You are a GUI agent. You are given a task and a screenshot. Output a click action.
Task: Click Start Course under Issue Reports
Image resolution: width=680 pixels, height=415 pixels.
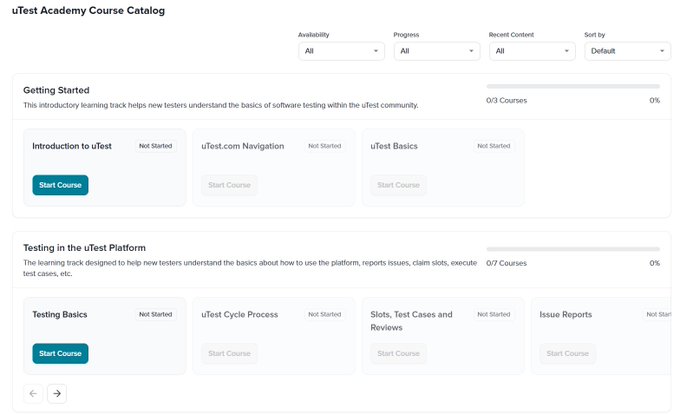point(568,353)
